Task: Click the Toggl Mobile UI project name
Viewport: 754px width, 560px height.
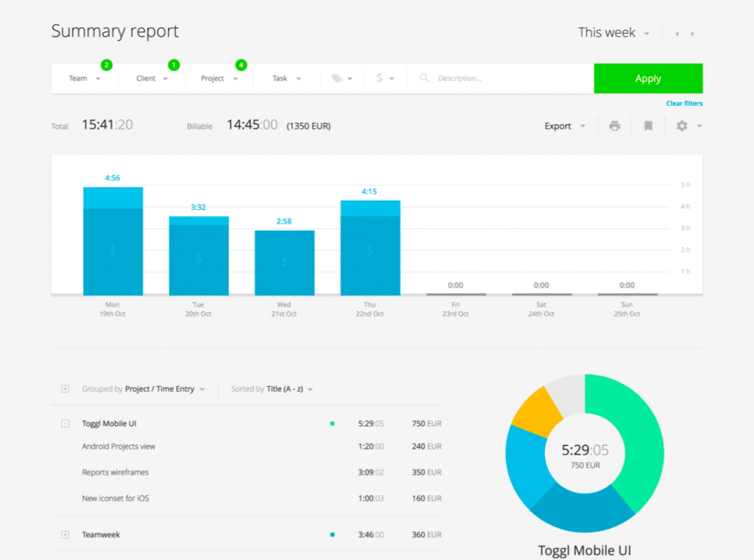Action: pyautogui.click(x=109, y=423)
